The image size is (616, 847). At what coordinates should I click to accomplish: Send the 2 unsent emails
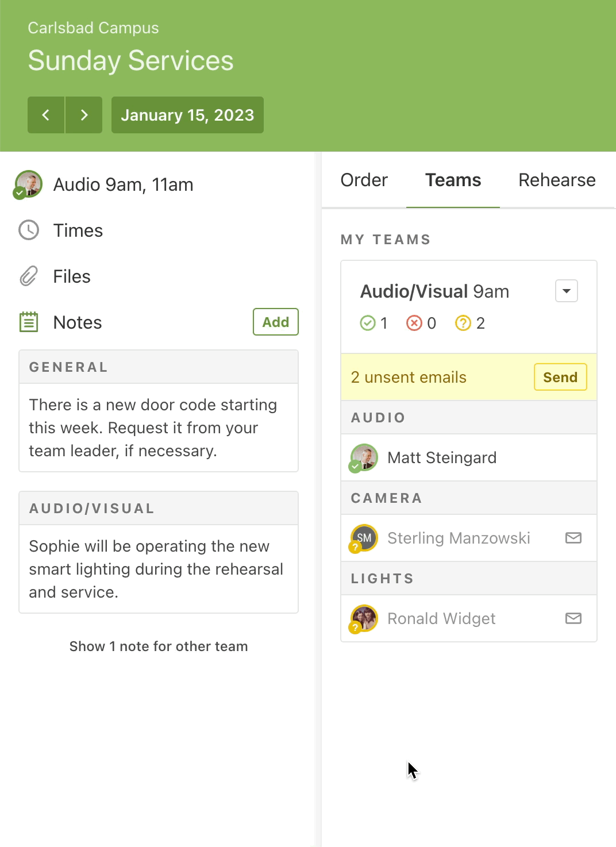(x=560, y=377)
